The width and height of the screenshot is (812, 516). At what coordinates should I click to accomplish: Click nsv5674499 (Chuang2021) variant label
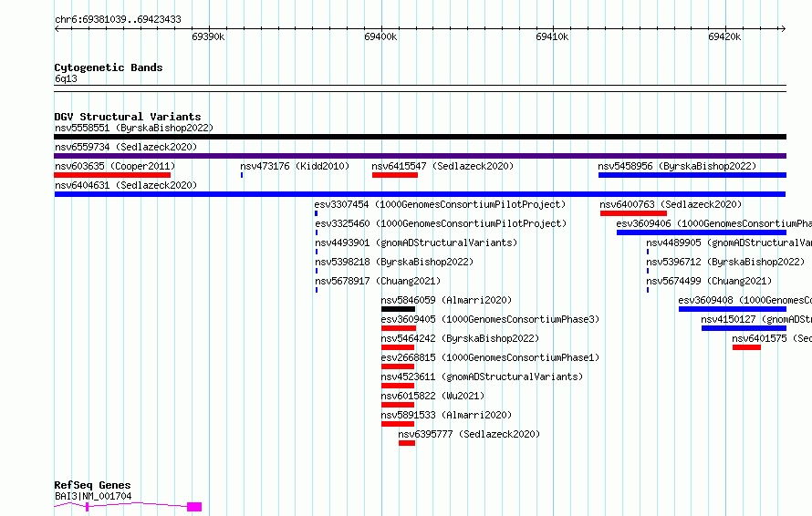(x=709, y=281)
